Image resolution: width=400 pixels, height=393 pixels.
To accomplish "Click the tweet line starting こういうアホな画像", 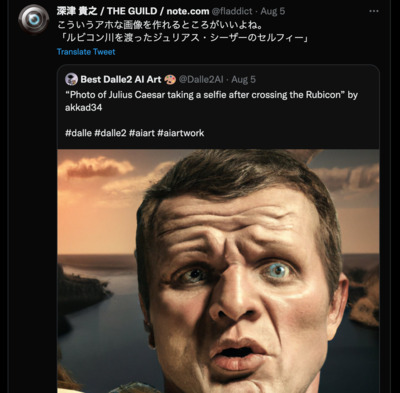I will (x=160, y=25).
